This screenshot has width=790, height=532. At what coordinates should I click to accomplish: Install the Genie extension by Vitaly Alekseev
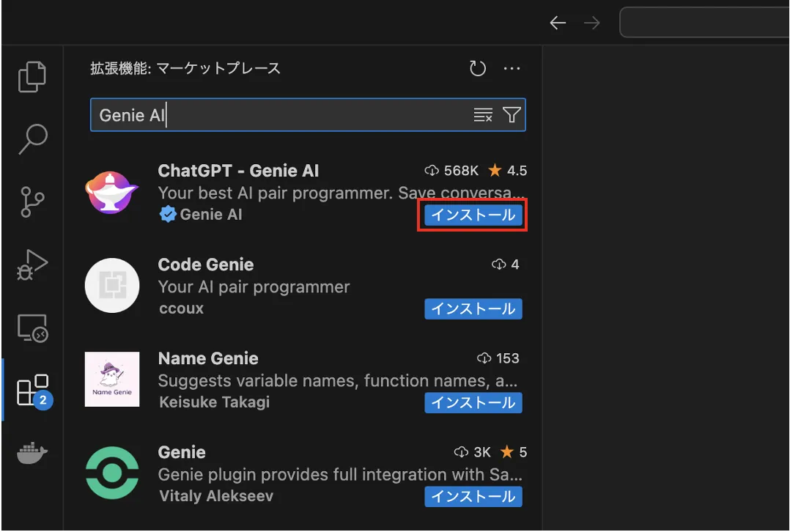(x=473, y=496)
